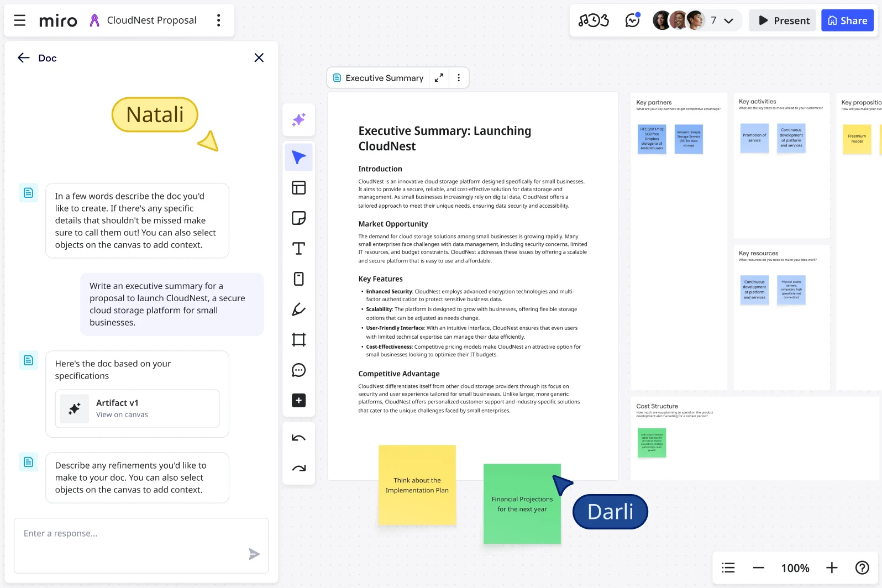882x588 pixels.
Task: Open the main hamburger menu
Action: coord(20,20)
